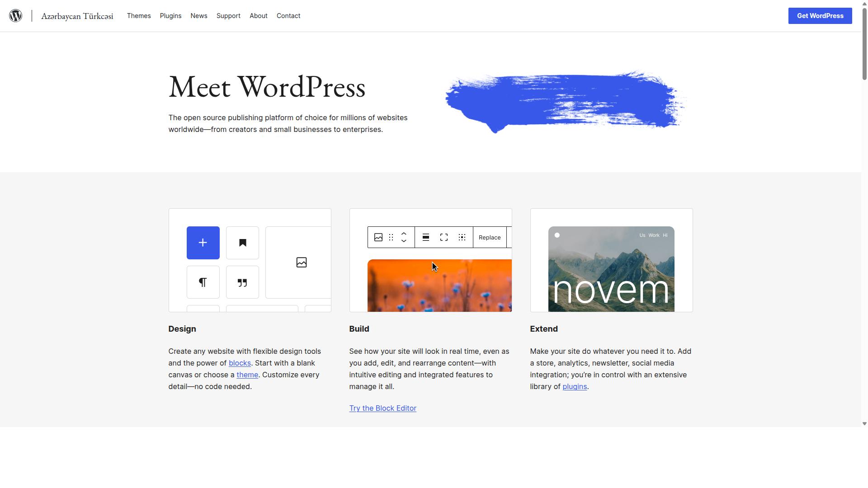
Task: Follow the plugins link in Extend text
Action: coord(575,387)
